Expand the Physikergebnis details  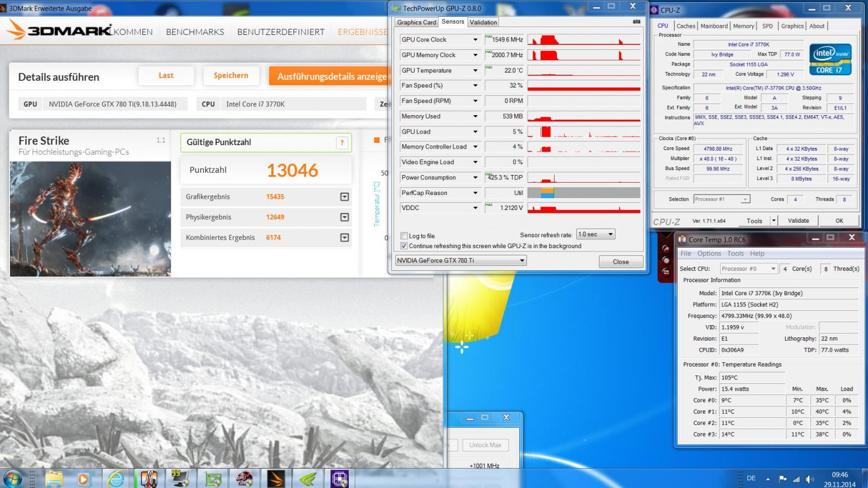[x=344, y=217]
